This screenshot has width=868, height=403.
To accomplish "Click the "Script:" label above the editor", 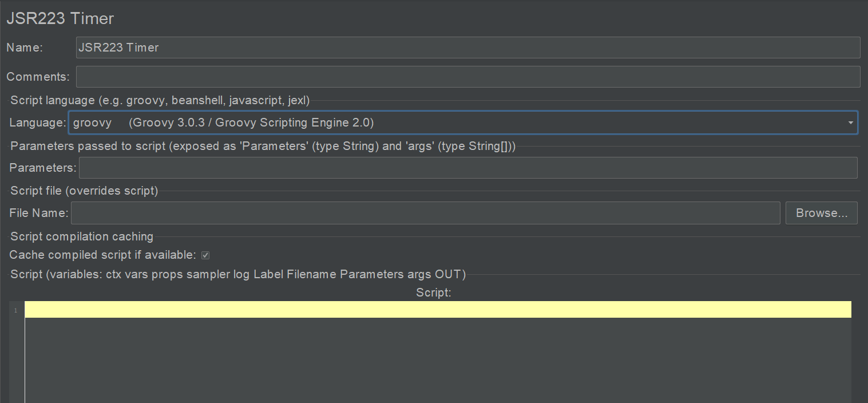I will pyautogui.click(x=434, y=293).
